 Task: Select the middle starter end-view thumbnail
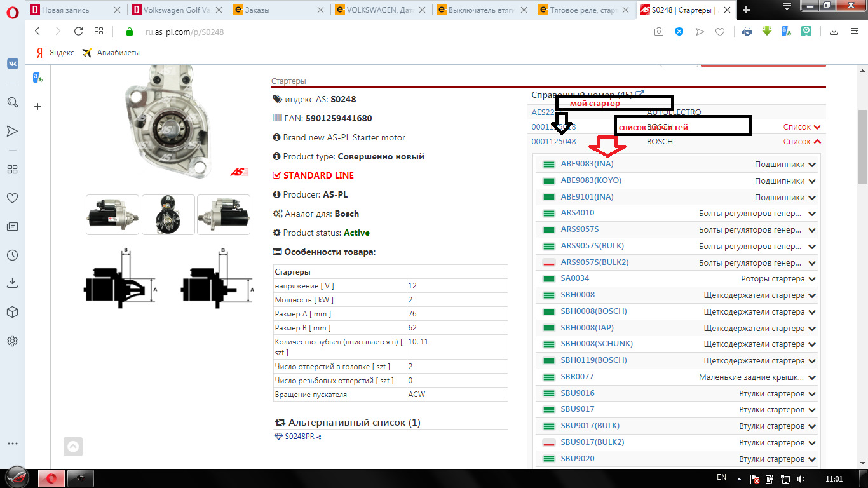coord(168,215)
